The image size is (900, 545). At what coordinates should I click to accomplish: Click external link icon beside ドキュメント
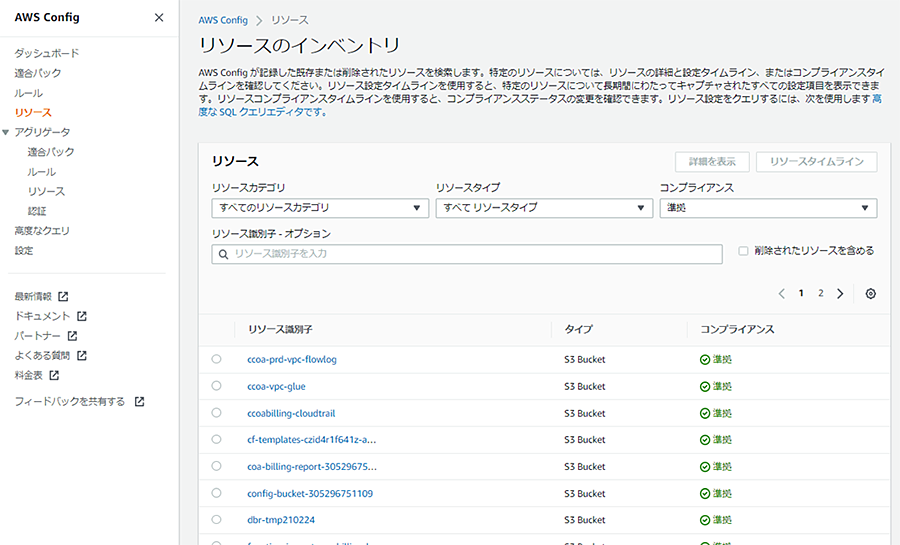[x=82, y=316]
